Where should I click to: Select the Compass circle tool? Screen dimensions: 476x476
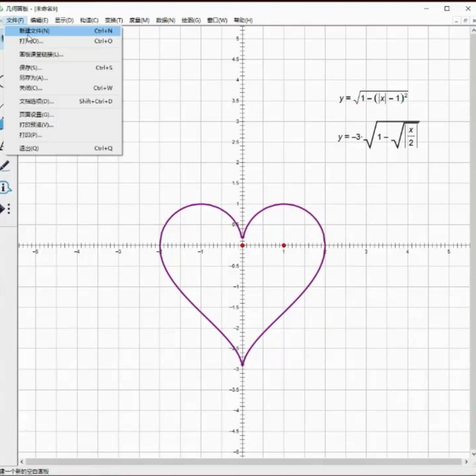2,82
